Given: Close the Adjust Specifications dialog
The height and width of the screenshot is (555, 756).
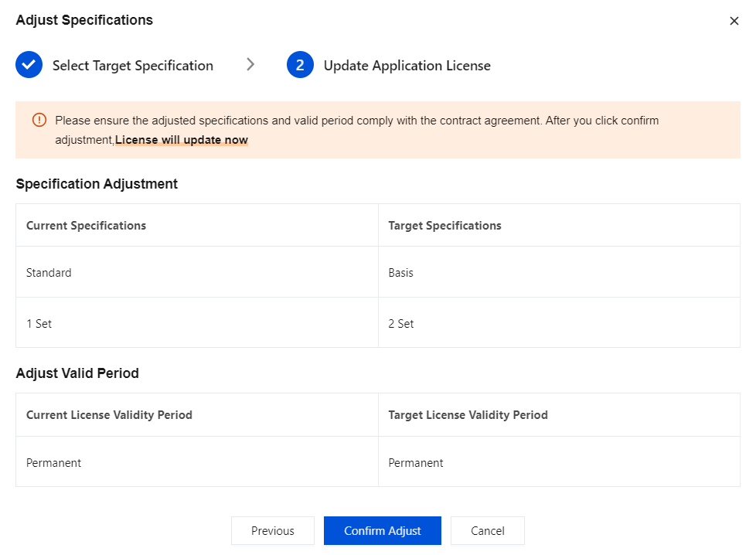Looking at the screenshot, I should pyautogui.click(x=734, y=21).
